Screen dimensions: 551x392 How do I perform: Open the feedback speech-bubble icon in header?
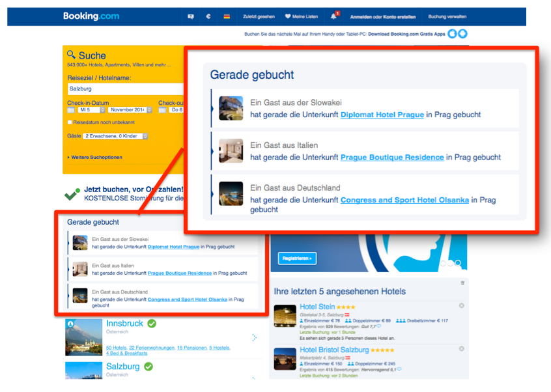coord(191,16)
